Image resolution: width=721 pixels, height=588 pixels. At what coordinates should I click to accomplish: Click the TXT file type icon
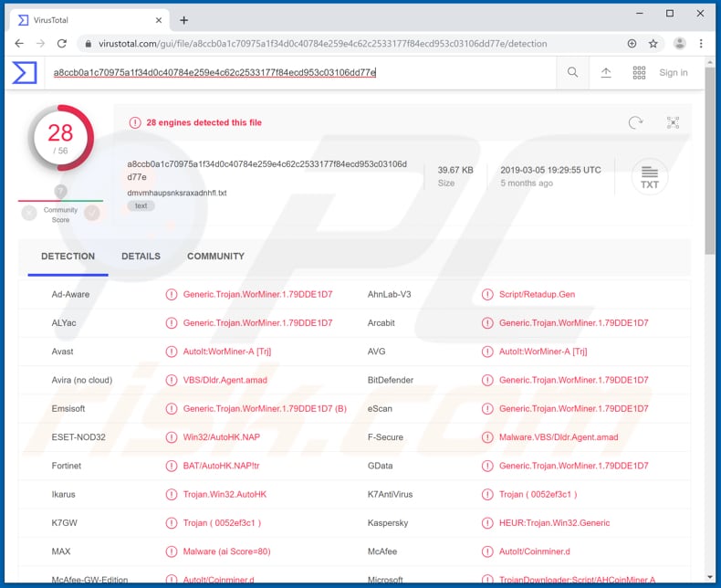[649, 177]
